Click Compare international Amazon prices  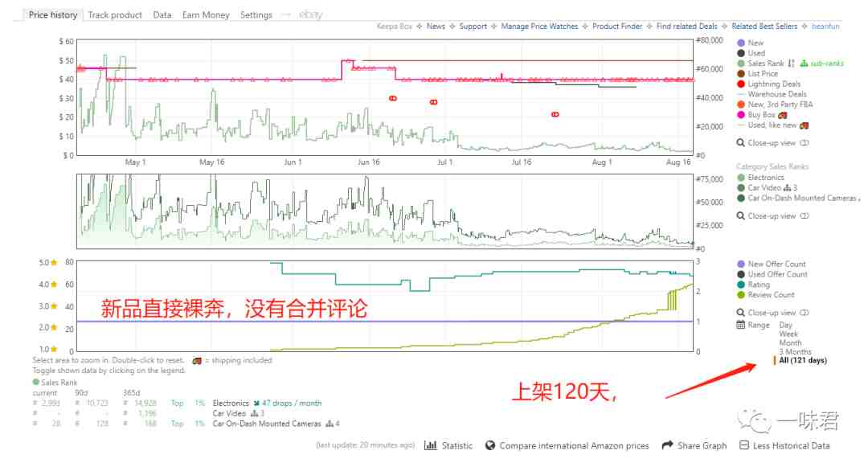pos(567,445)
